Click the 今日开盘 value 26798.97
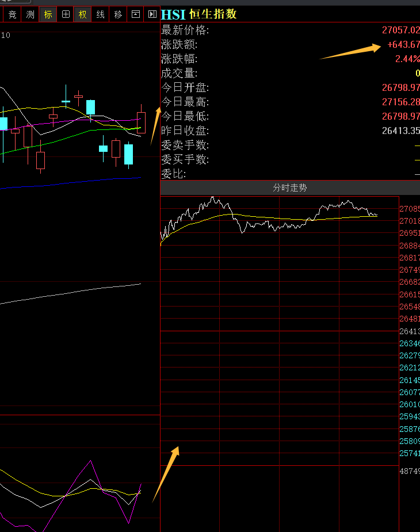 click(x=400, y=88)
